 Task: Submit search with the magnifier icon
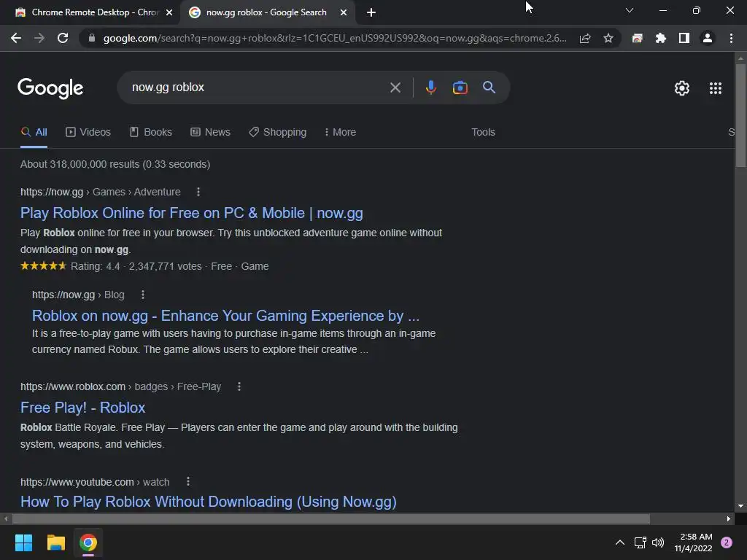coord(489,87)
